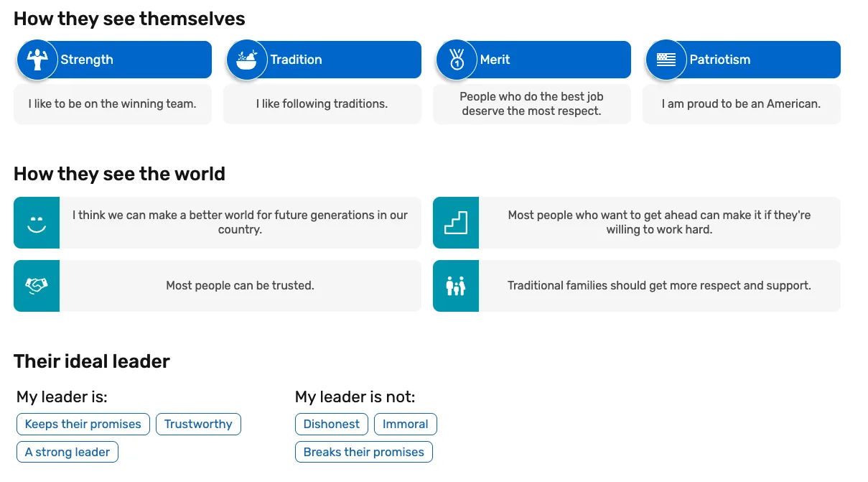
Task: Click the staircase icon
Action: (456, 223)
